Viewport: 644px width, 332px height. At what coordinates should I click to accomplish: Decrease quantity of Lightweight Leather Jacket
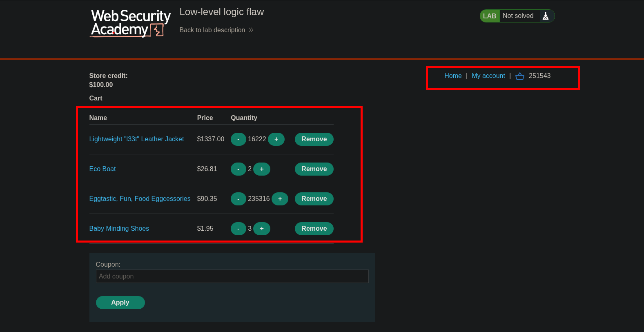point(238,139)
